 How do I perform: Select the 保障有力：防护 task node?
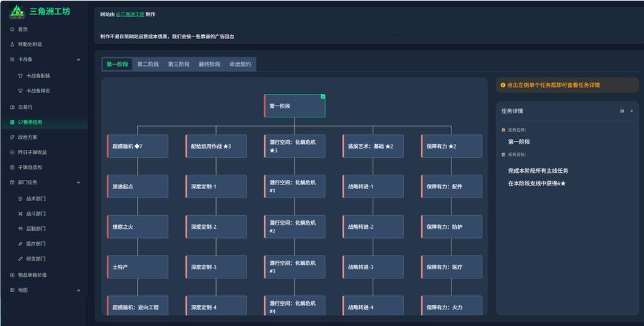coord(452,227)
